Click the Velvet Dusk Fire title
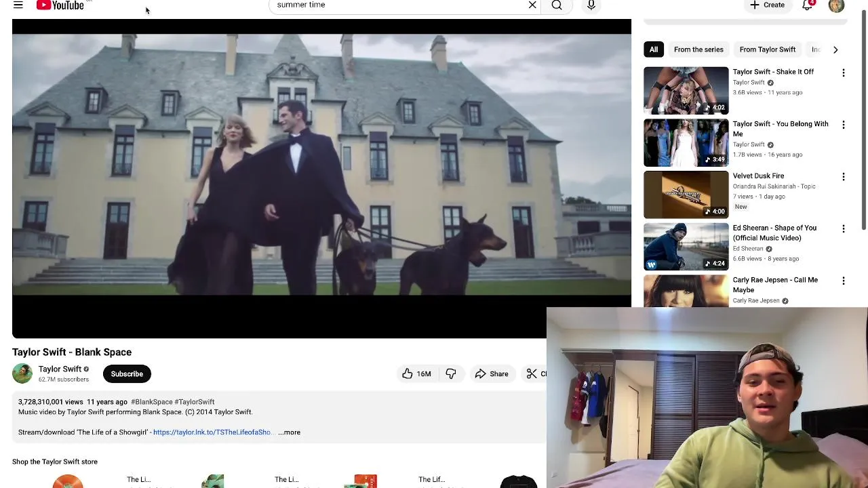 pyautogui.click(x=758, y=176)
